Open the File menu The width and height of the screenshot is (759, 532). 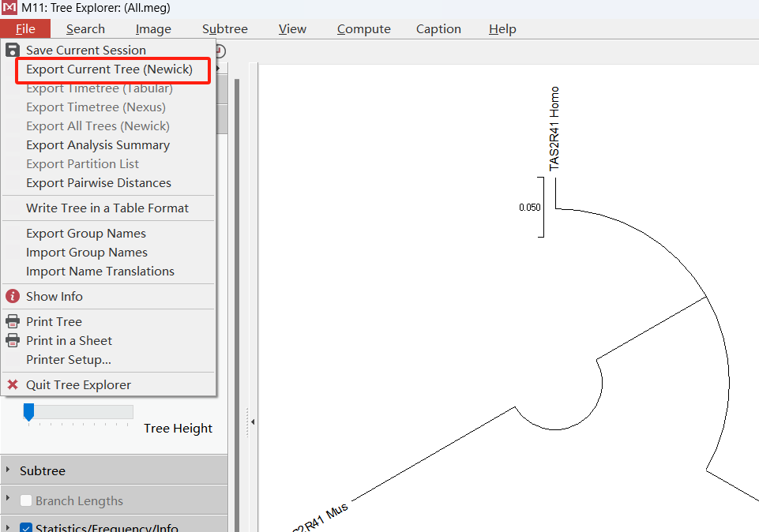(25, 29)
